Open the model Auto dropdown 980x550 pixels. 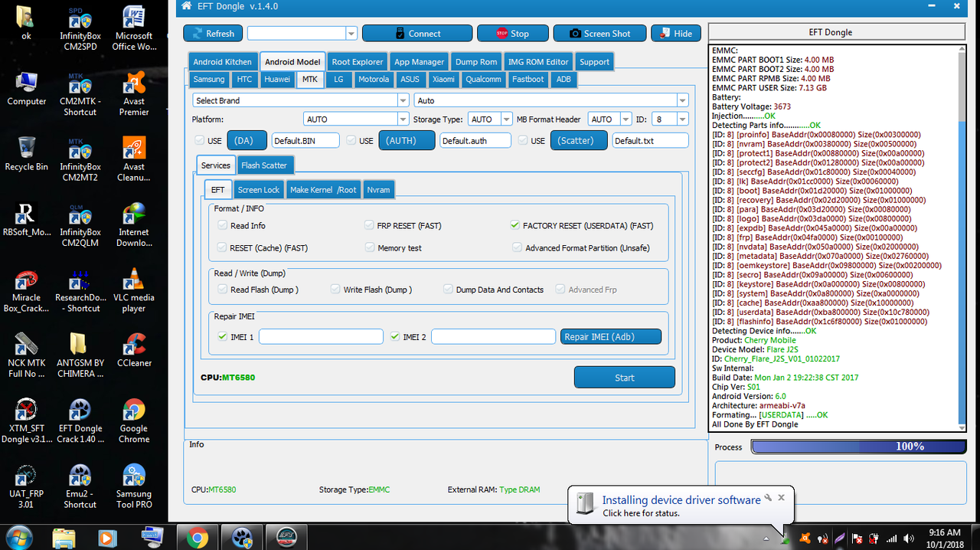pyautogui.click(x=682, y=100)
